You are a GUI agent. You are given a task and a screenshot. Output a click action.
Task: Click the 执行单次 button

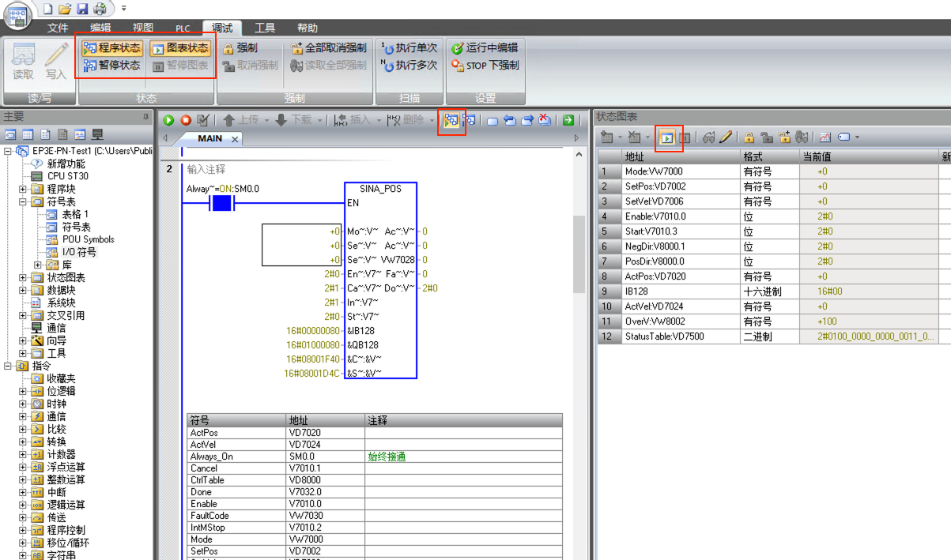409,48
